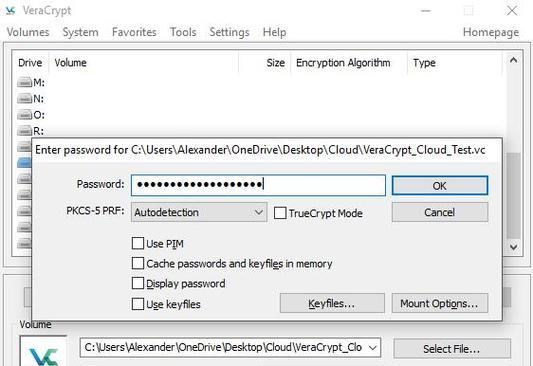Select the M: drive icon

24,82
